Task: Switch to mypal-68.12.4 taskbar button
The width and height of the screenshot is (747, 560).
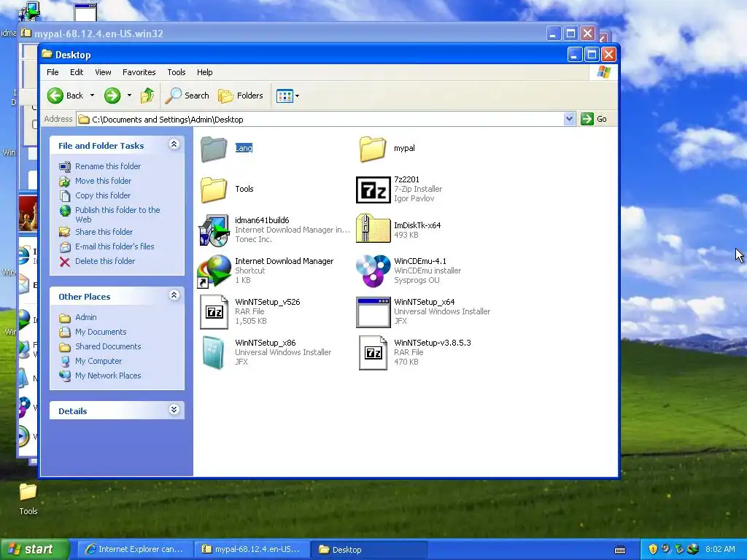Action: (251, 550)
